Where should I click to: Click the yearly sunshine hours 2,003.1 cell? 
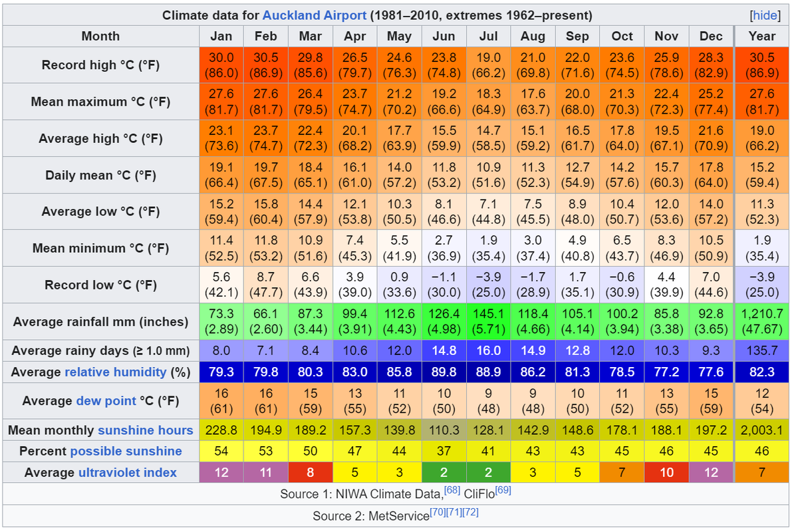pyautogui.click(x=762, y=430)
